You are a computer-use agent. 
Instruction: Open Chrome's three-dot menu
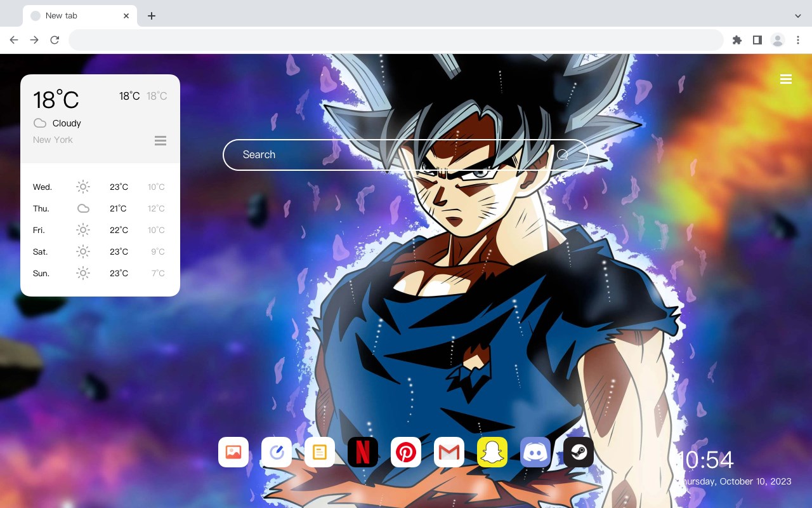tap(798, 40)
